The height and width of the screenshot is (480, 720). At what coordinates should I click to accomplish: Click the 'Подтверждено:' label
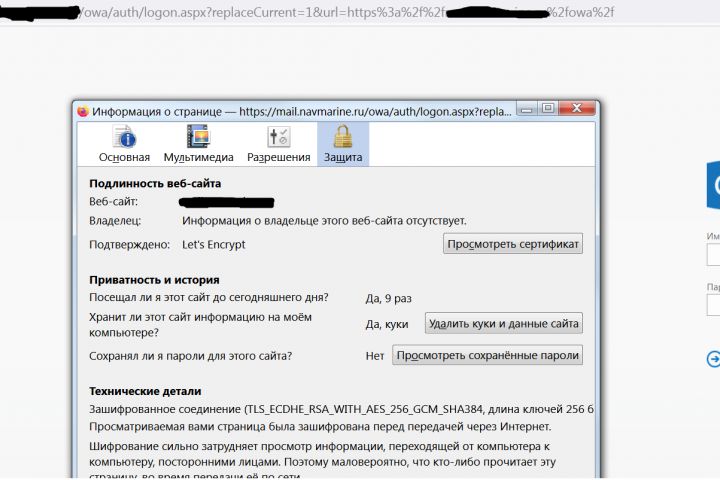tap(129, 244)
